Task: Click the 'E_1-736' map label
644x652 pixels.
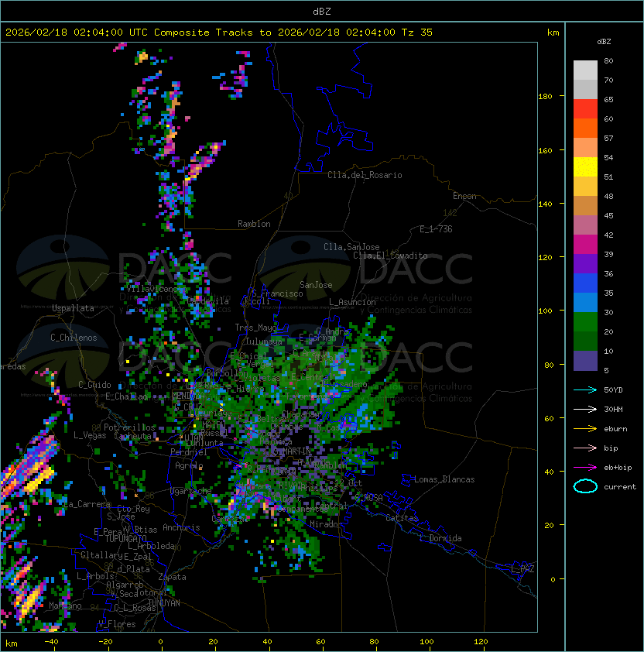Action: (x=436, y=229)
